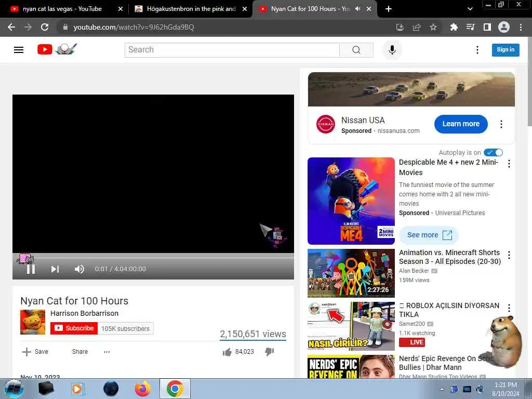Screen dimensions: 532x399
Task: Open options for Animation vs. Minecraft video
Action: pyautogui.click(x=509, y=255)
